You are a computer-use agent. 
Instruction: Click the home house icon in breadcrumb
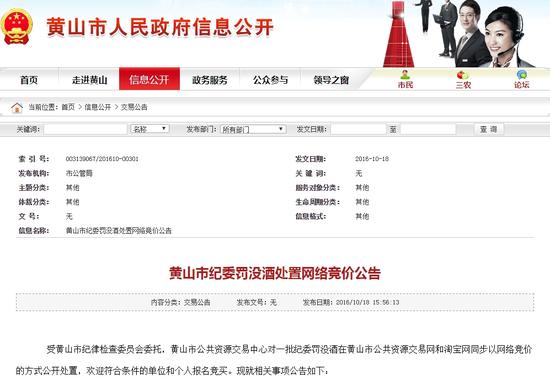(17, 107)
